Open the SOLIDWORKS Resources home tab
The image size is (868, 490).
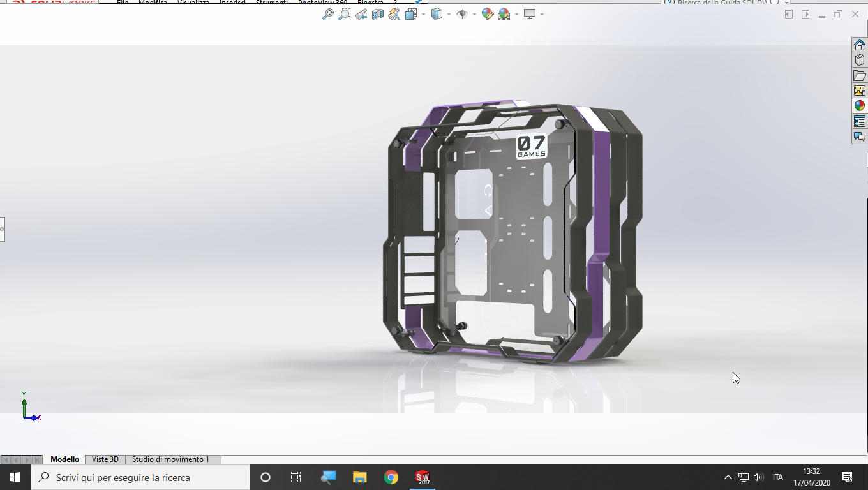click(x=860, y=45)
